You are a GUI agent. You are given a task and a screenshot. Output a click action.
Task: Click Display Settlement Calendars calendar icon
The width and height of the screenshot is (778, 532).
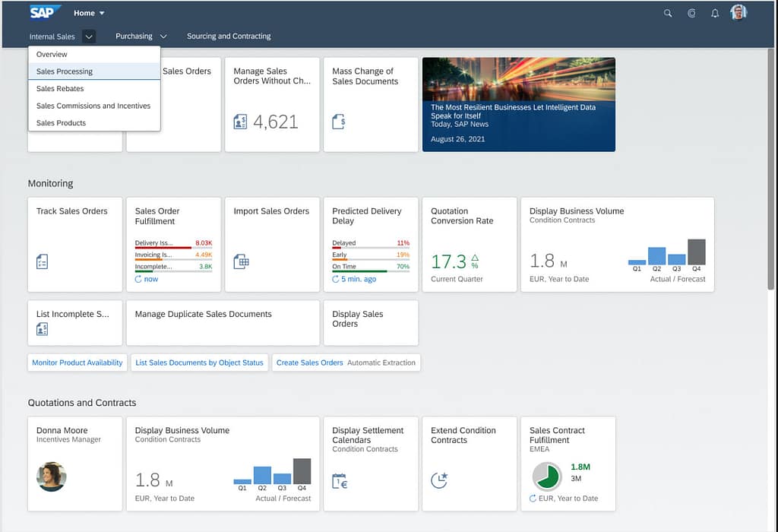340,480
